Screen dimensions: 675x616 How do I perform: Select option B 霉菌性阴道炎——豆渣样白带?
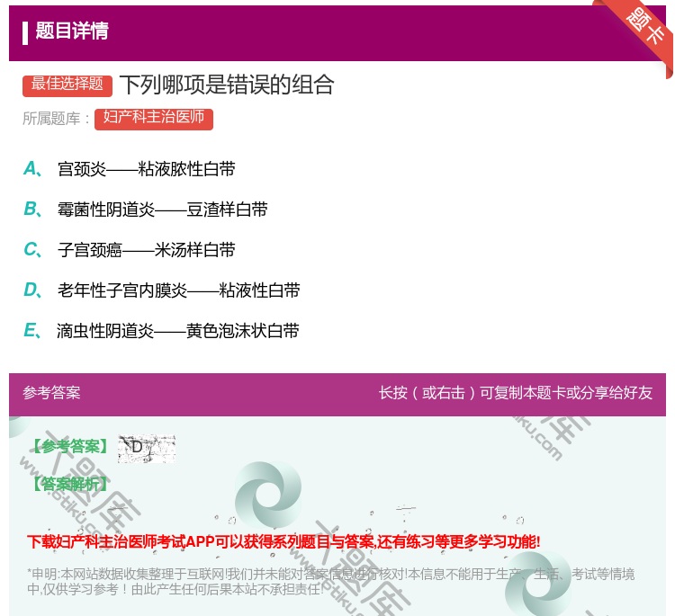[162, 210]
